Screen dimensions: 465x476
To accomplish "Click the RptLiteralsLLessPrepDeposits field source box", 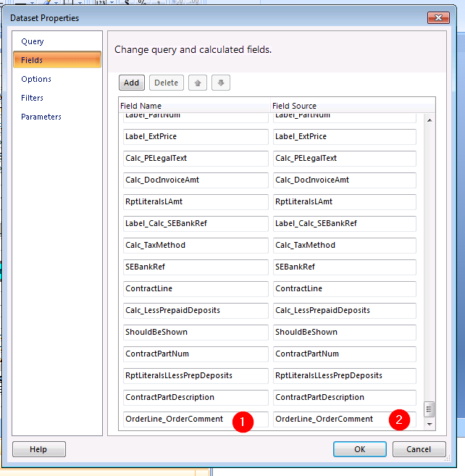I will tap(345, 376).
